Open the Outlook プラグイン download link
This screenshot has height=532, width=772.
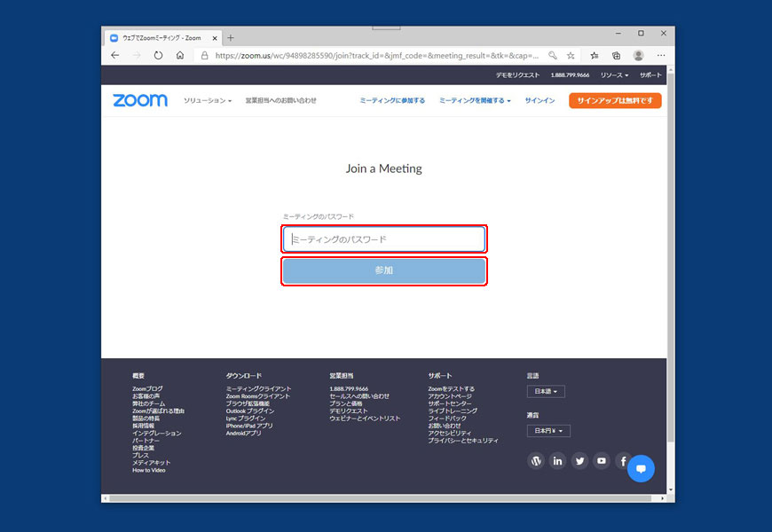(x=250, y=411)
